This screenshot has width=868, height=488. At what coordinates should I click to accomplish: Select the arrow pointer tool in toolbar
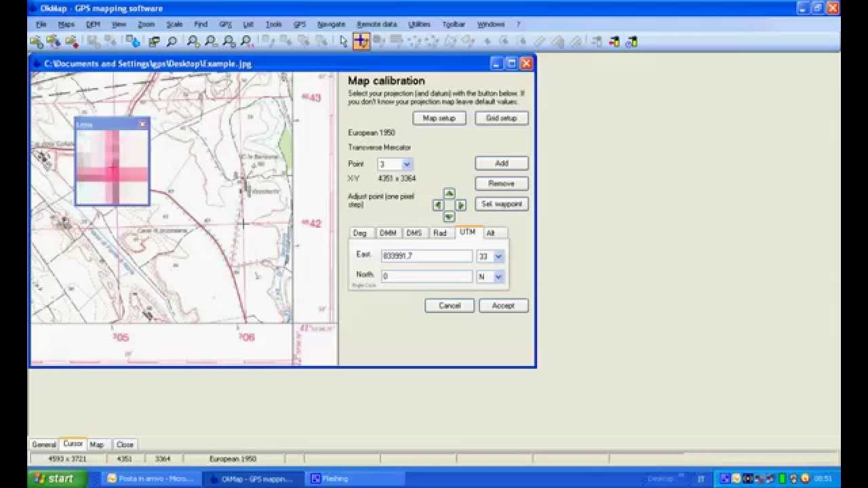coord(343,42)
